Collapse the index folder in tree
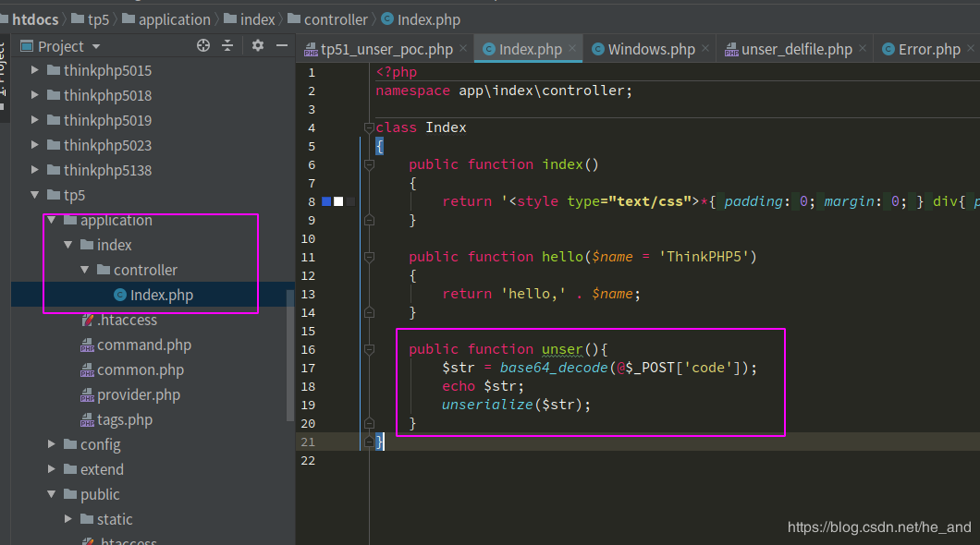This screenshot has width=980, height=545. pos(68,245)
